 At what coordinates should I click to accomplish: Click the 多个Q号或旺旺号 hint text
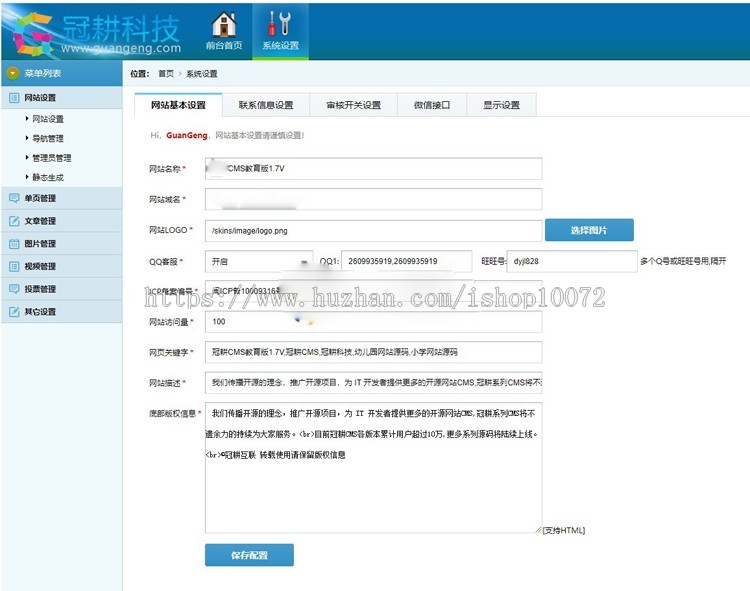click(683, 261)
